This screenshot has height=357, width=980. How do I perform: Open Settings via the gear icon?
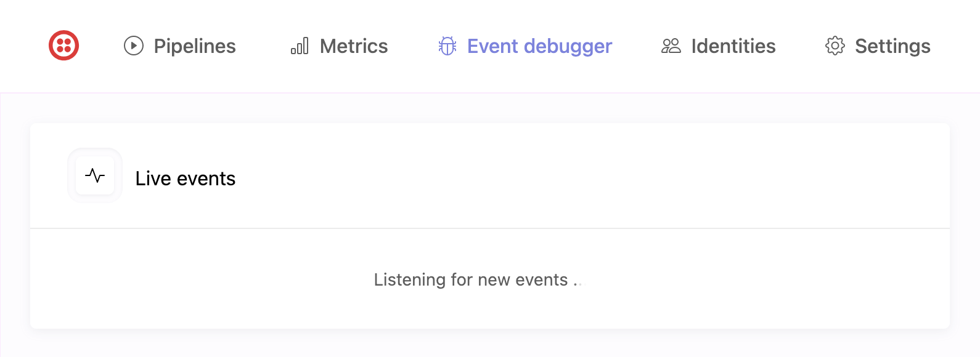pyautogui.click(x=835, y=46)
